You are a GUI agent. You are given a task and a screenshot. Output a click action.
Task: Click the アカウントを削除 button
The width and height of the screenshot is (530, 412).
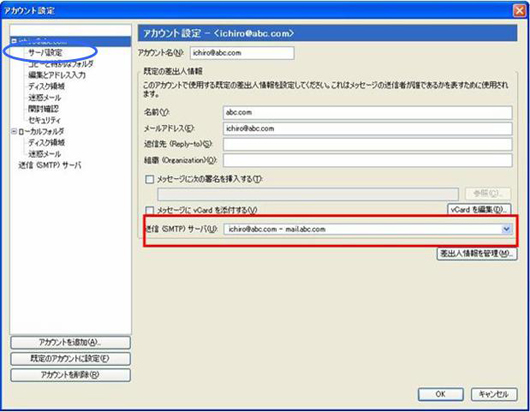click(70, 375)
